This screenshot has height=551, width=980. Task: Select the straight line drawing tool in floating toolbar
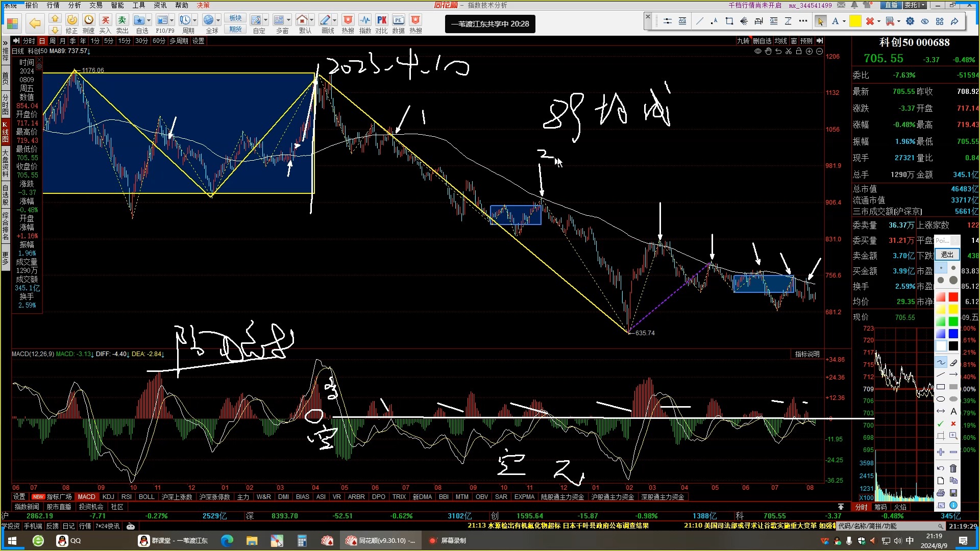click(700, 21)
